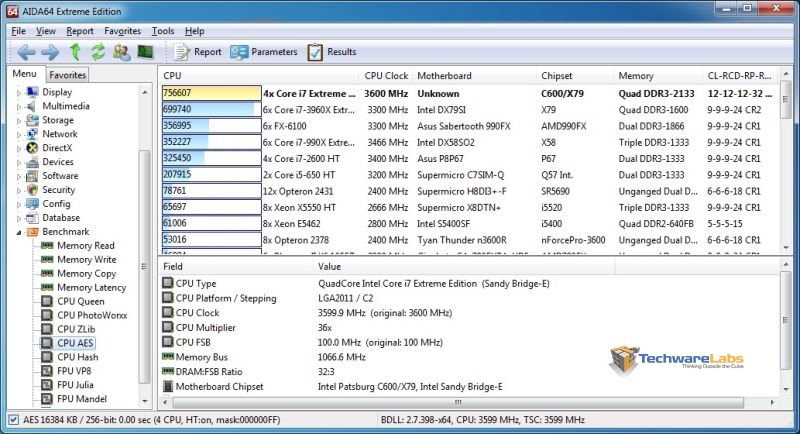Image resolution: width=800 pixels, height=434 pixels.
Task: Sort by CPU Clock column header
Action: coord(386,75)
